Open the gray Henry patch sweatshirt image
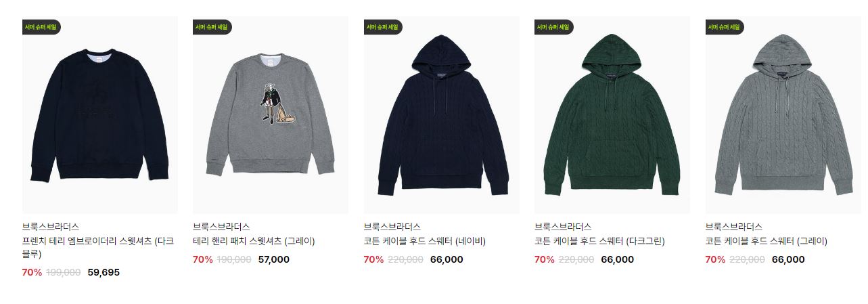The image size is (868, 304). pos(271,115)
